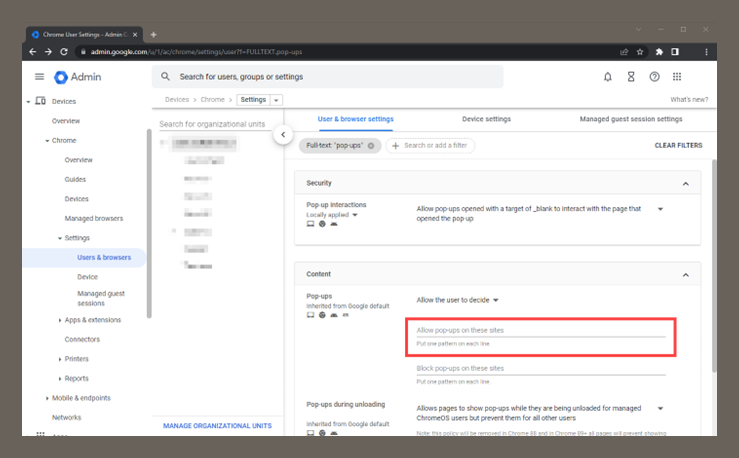
Task: Collapse the Security section
Action: [685, 184]
